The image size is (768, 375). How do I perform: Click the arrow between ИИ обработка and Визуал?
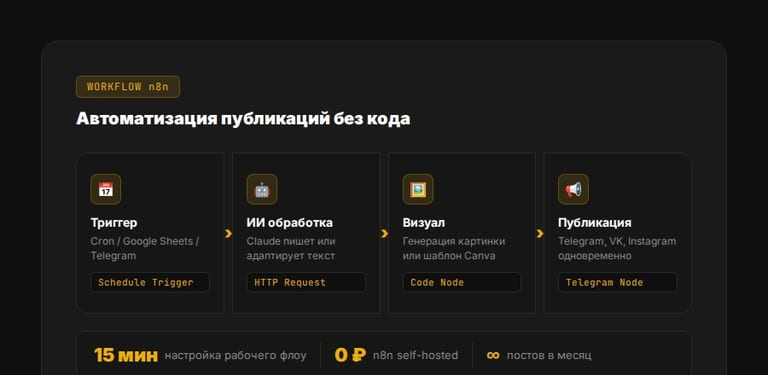click(384, 234)
